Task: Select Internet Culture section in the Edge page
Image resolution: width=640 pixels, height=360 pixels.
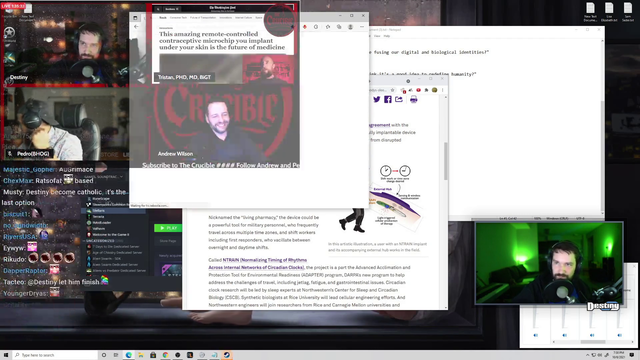Action: [243, 18]
